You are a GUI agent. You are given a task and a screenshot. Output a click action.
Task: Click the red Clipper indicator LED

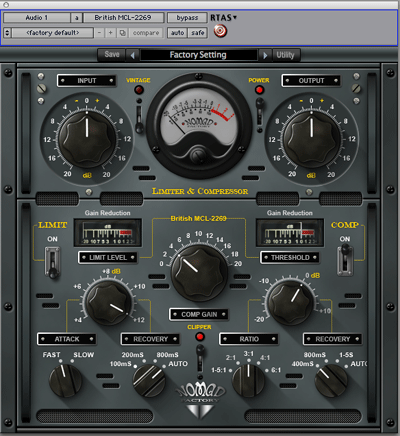(199, 337)
